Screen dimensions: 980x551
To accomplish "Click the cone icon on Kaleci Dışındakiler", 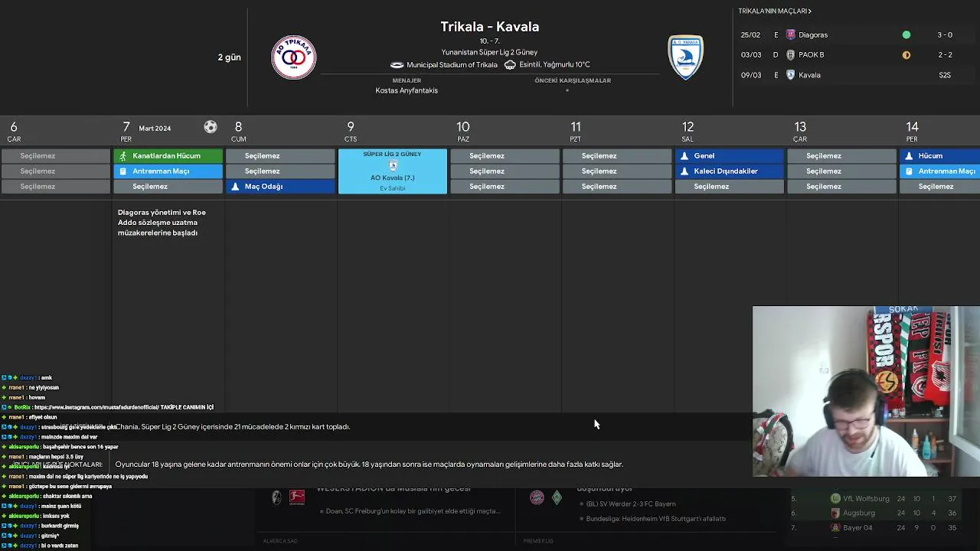I will [684, 171].
